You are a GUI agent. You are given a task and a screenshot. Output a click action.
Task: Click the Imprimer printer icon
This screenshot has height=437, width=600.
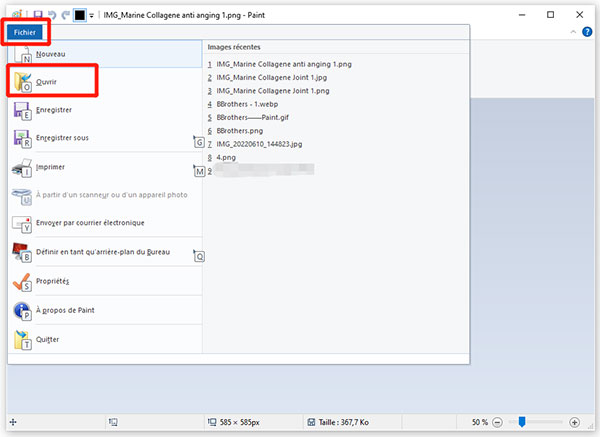click(x=22, y=167)
